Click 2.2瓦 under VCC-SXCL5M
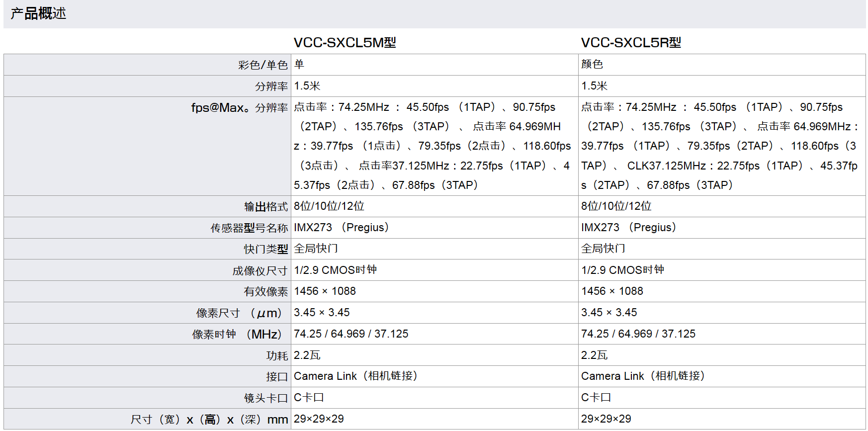The width and height of the screenshot is (868, 431). coord(307,355)
